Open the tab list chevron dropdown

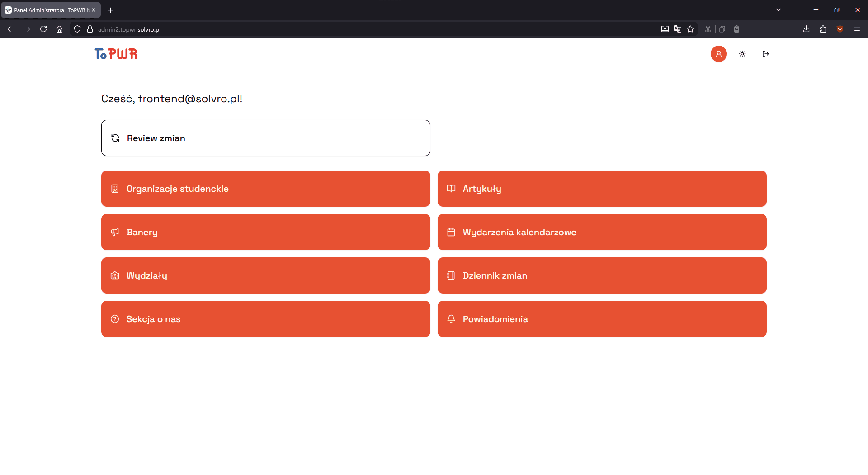click(x=778, y=9)
